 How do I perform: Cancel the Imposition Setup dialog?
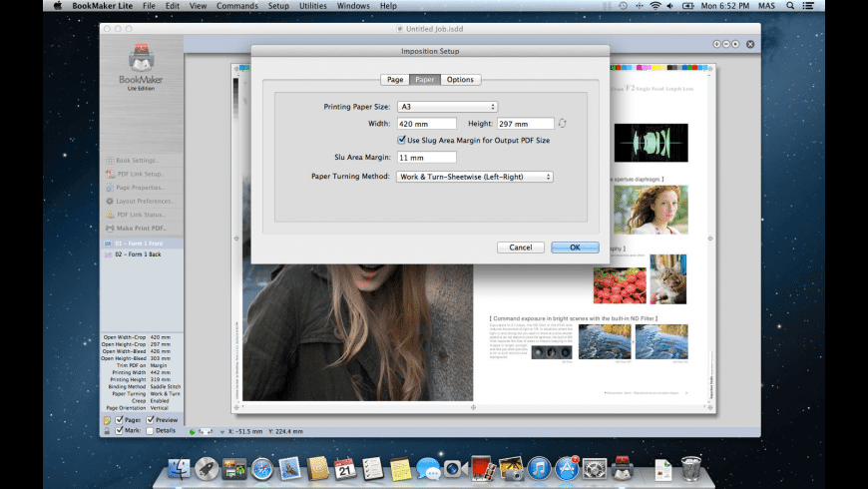coord(520,246)
